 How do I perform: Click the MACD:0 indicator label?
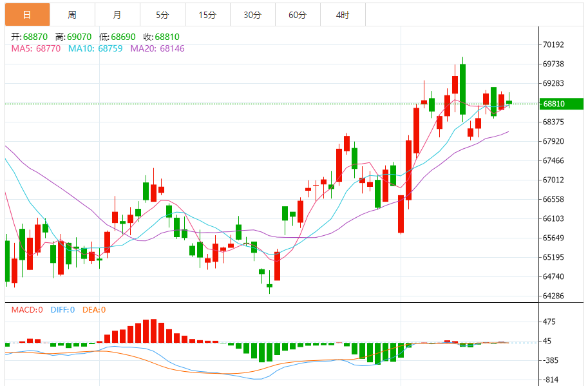pos(27,310)
